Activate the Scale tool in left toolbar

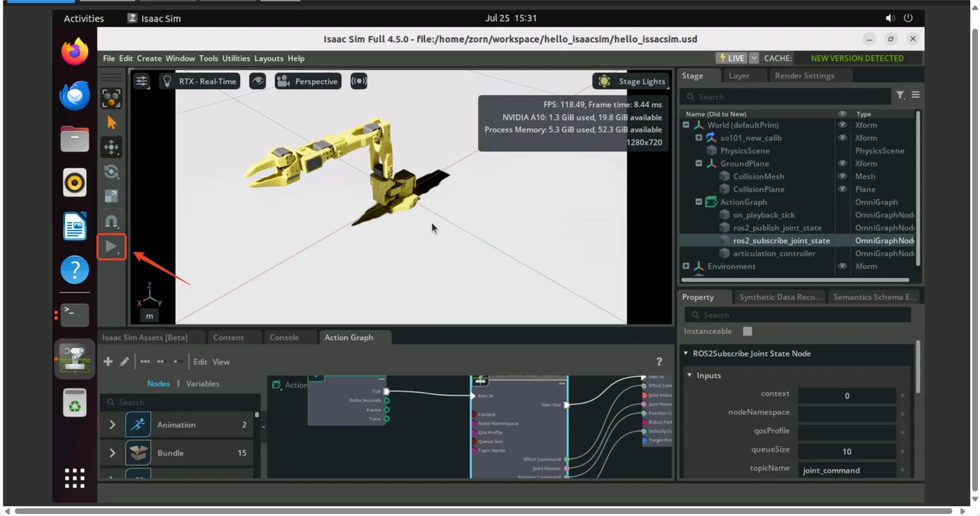[111, 196]
